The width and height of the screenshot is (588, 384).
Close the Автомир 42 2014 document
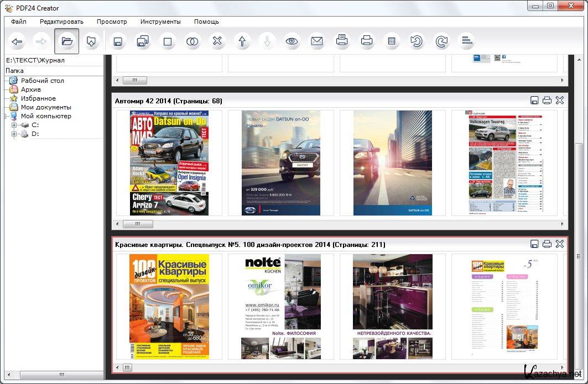point(559,101)
